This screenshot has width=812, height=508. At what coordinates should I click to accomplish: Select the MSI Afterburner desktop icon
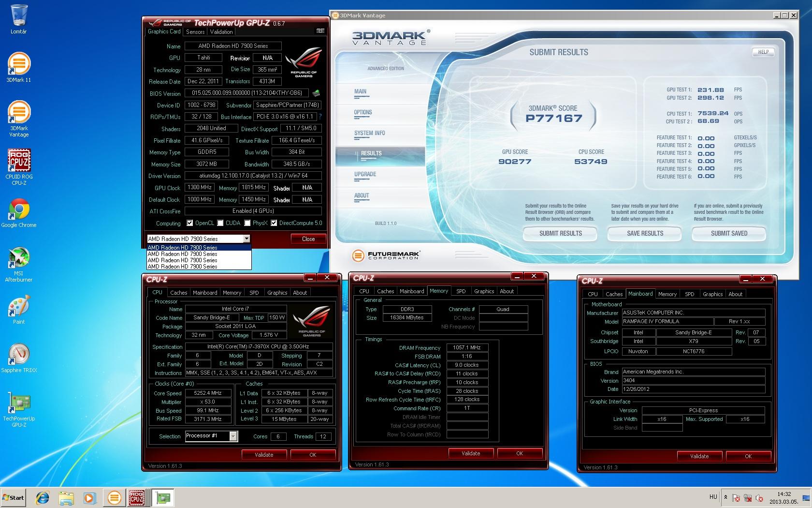click(x=19, y=265)
